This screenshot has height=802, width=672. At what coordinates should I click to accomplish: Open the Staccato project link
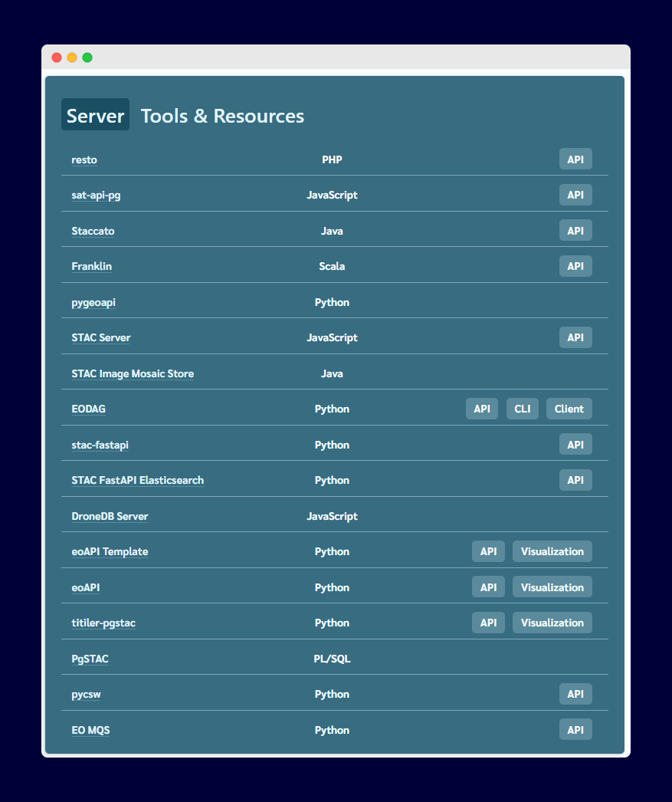[93, 231]
